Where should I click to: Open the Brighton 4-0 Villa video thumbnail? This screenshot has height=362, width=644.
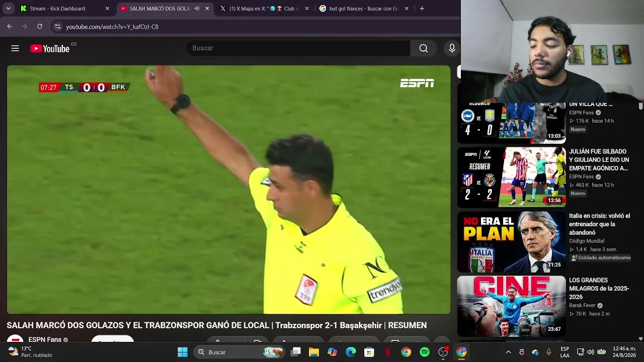click(x=511, y=123)
